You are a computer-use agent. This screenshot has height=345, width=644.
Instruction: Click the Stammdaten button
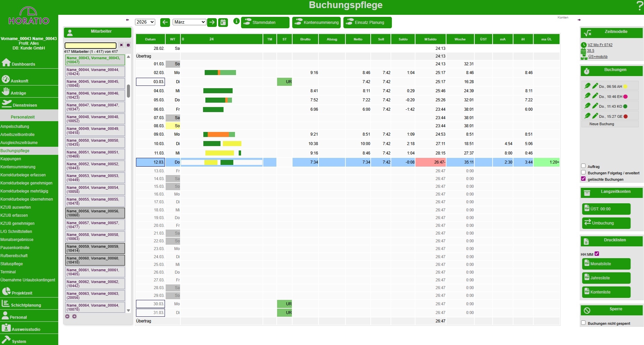(265, 23)
